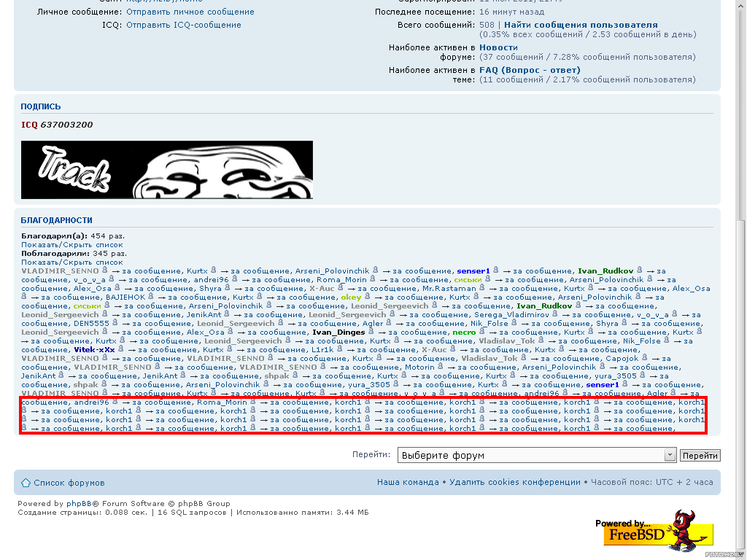This screenshot has width=747, height=560.
Task: Click the profile icon next to Serega_Vladimirov
Action: tap(555, 314)
